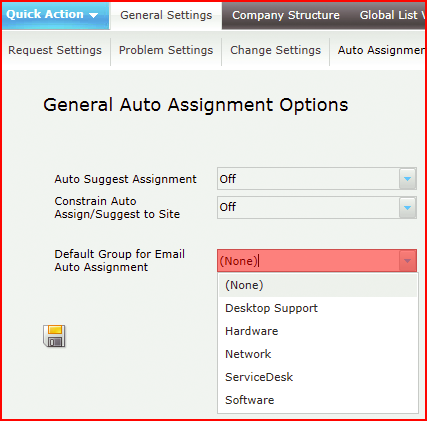Select the Auto Assignment sub-tab
Screen dimensions: 427x421
click(381, 50)
